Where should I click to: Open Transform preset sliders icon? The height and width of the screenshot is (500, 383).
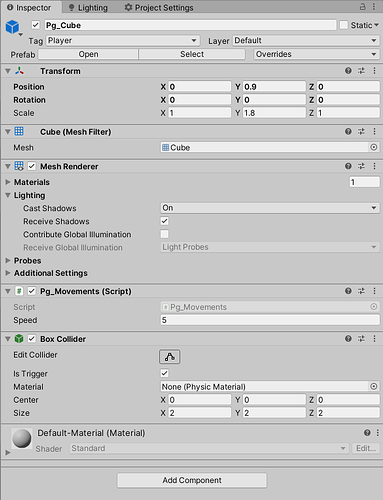pyautogui.click(x=361, y=71)
